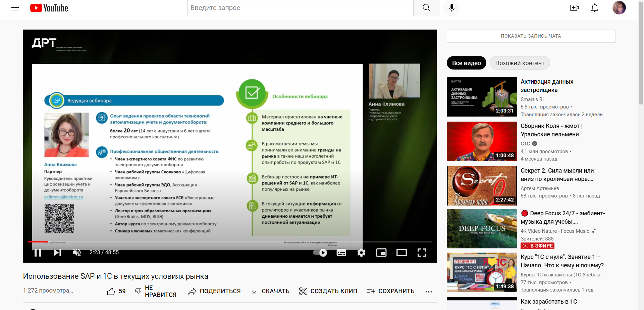Open the player settings gear
Image resolution: width=644 pixels, height=310 pixels.
361,253
